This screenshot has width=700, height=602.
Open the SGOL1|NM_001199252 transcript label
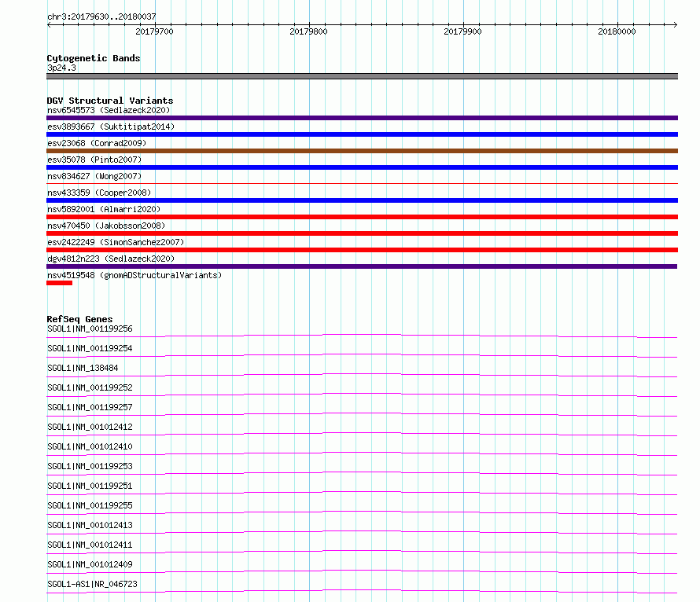tap(90, 387)
